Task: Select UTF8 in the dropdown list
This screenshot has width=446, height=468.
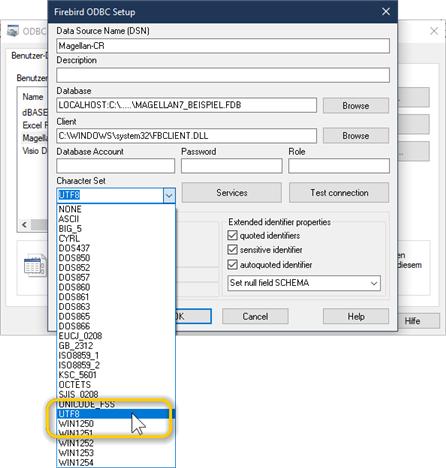Action: pyautogui.click(x=116, y=414)
